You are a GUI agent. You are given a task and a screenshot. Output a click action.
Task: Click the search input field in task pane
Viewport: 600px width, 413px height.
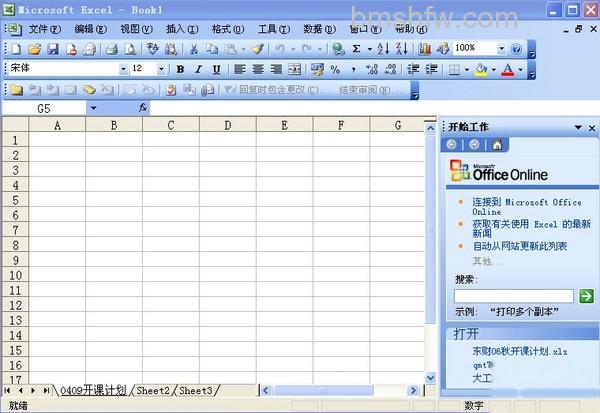(x=514, y=296)
